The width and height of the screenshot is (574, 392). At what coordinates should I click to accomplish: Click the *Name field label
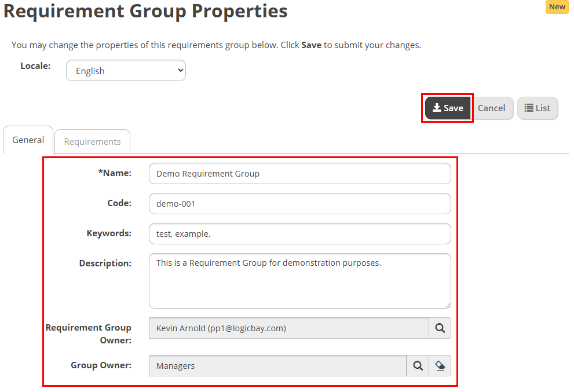115,173
